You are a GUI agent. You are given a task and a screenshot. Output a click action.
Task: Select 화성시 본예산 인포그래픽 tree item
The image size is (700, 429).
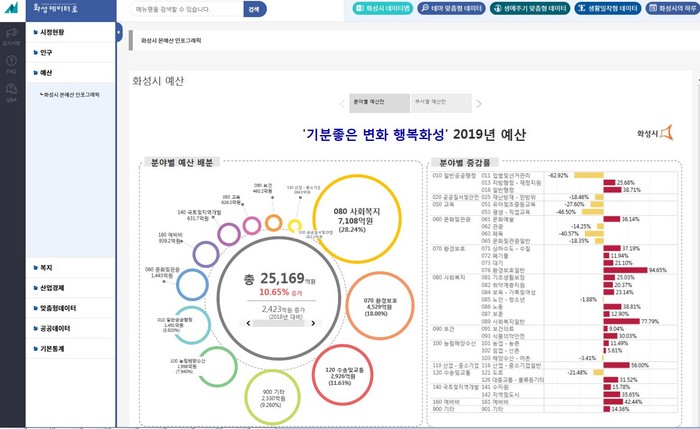[x=72, y=95]
